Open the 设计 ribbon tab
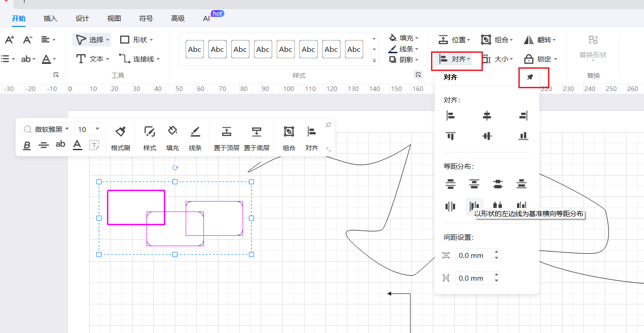The image size is (644, 333). 82,19
